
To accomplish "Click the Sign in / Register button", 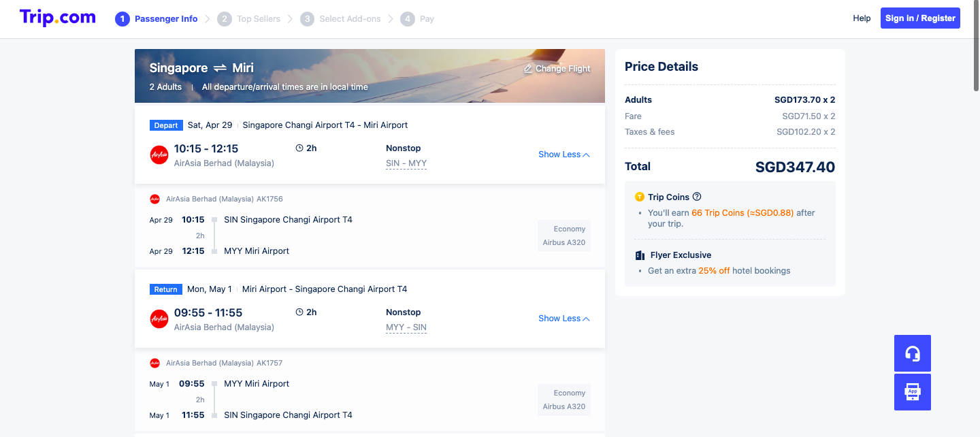I will [x=920, y=18].
